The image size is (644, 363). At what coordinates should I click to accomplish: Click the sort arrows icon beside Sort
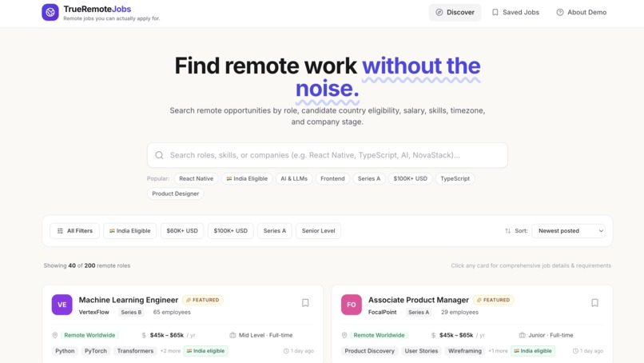coord(507,231)
